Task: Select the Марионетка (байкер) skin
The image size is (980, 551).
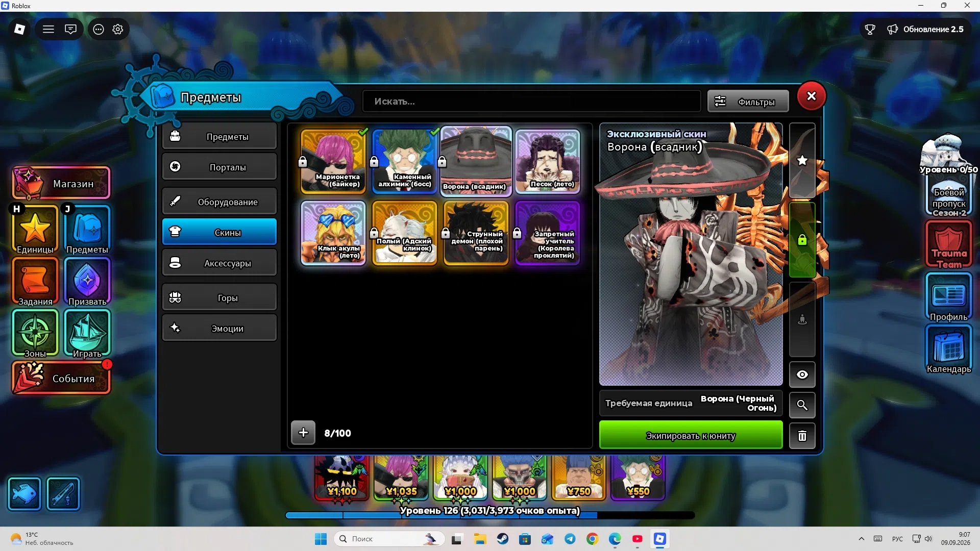Action: [x=333, y=161]
